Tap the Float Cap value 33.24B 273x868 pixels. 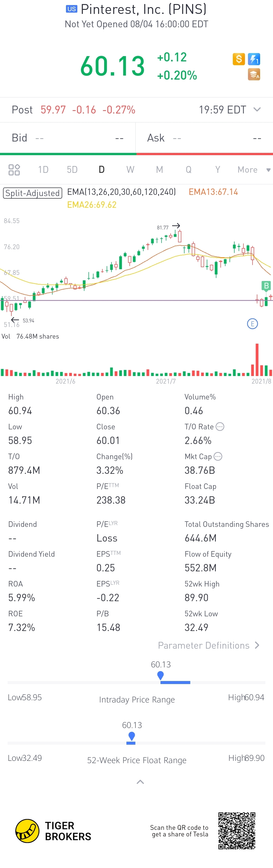click(199, 500)
